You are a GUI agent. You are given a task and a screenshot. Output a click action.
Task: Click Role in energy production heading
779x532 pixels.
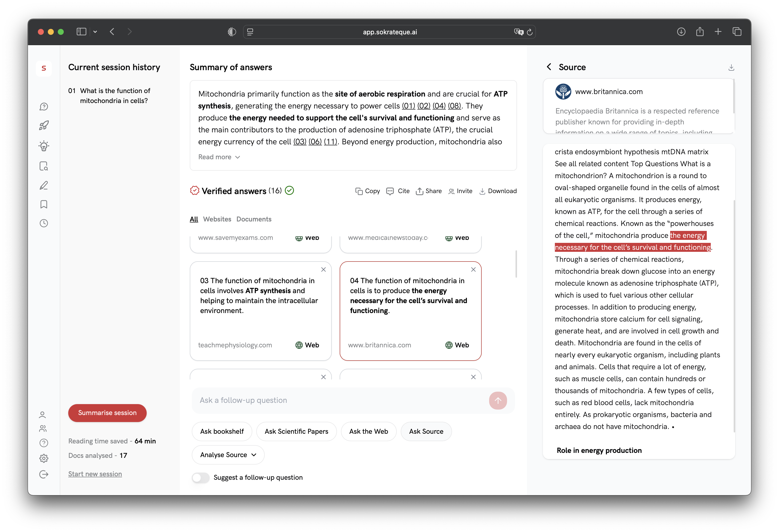599,450
